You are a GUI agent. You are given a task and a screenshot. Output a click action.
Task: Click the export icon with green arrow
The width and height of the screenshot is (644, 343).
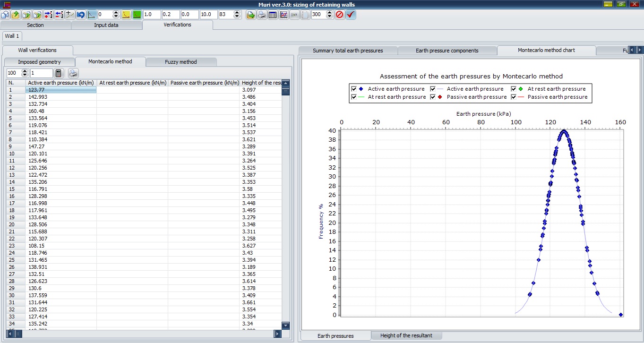(251, 15)
